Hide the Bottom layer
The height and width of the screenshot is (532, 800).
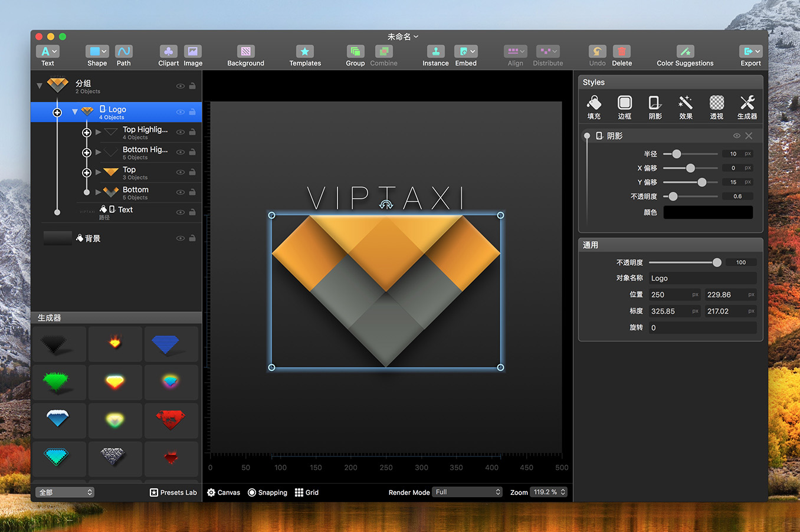tap(181, 192)
